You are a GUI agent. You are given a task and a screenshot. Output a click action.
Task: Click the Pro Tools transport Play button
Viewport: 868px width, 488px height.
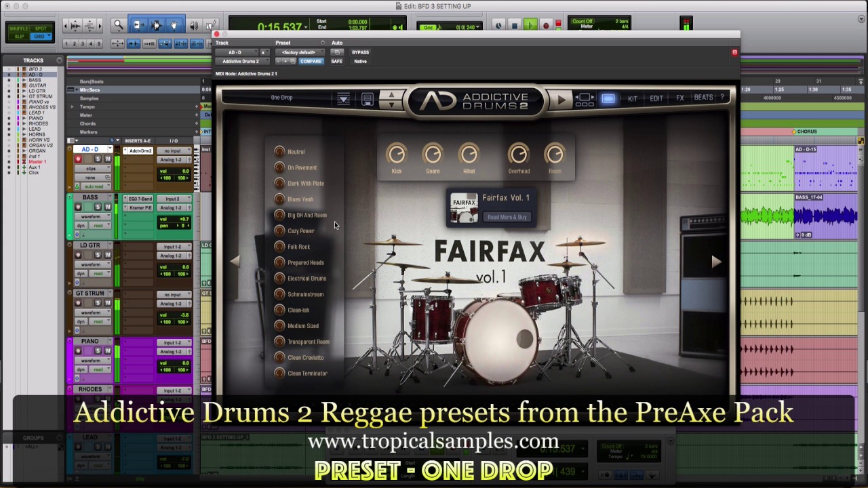pos(530,26)
